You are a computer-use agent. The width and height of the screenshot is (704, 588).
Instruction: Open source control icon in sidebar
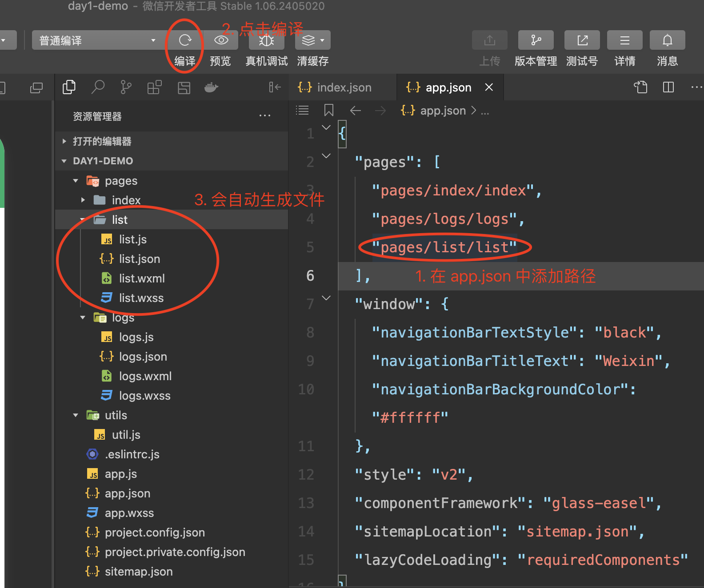126,87
